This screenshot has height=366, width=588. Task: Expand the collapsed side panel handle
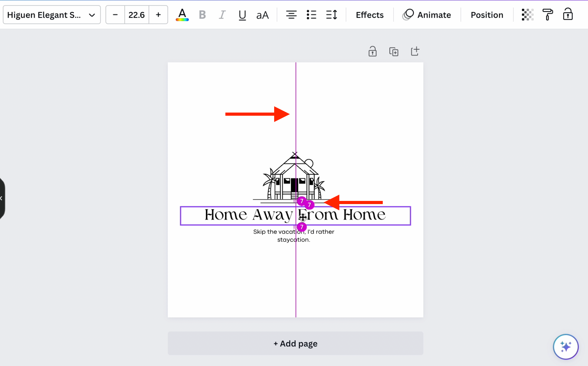pos(2,198)
